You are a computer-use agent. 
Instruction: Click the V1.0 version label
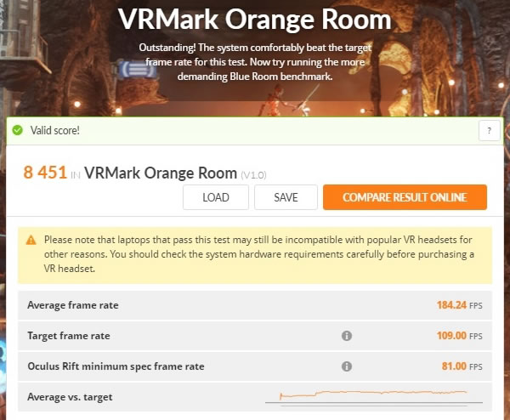point(253,175)
